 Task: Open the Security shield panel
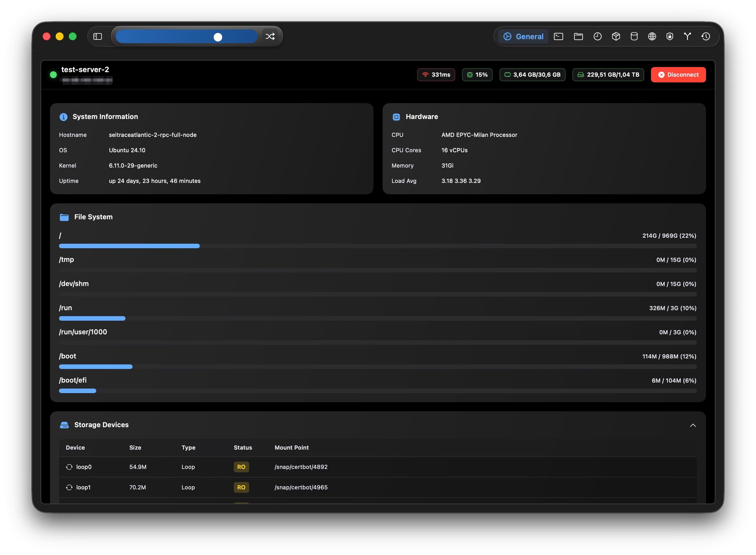pyautogui.click(x=669, y=36)
